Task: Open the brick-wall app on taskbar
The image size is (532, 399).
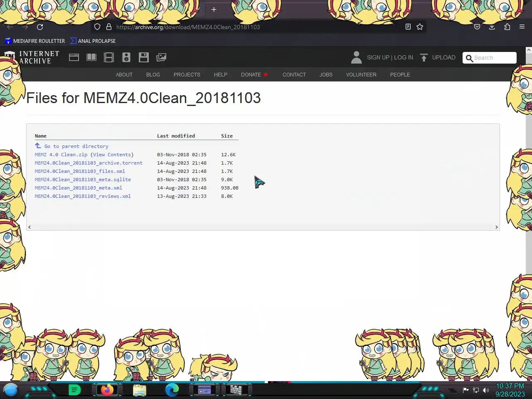Action: pos(236,390)
